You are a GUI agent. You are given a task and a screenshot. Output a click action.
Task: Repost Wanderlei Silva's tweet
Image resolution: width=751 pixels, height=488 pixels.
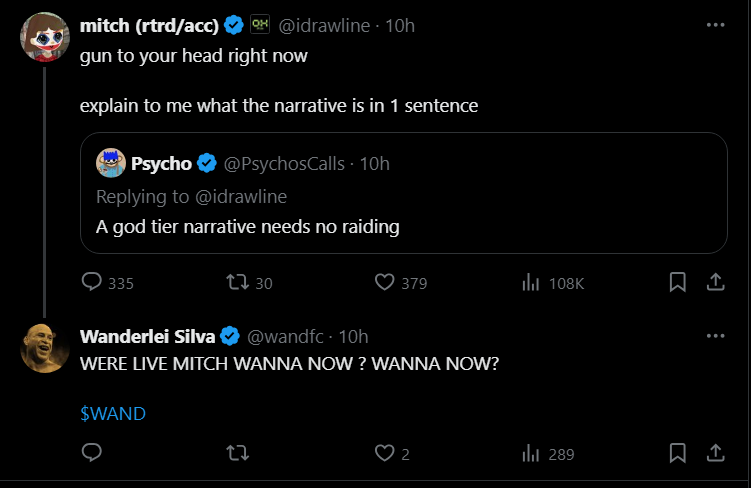pos(238,453)
